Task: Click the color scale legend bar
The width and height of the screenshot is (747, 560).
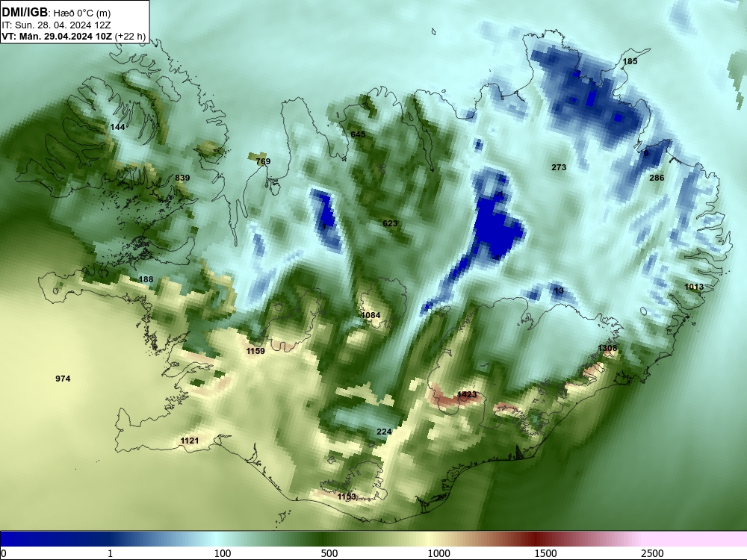Action: click(x=373, y=538)
